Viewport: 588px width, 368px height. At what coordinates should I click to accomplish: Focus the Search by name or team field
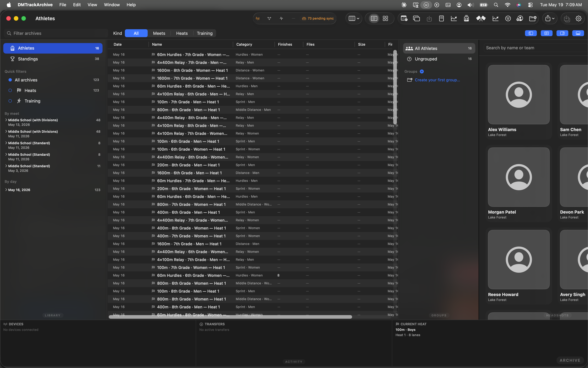point(536,48)
